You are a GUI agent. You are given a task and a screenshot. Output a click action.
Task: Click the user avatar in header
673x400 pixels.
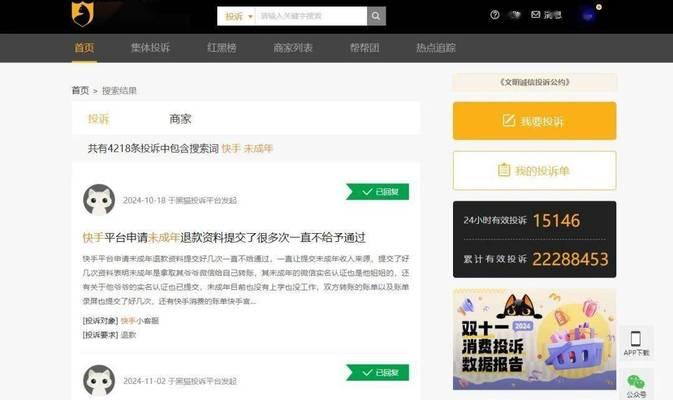coord(588,16)
